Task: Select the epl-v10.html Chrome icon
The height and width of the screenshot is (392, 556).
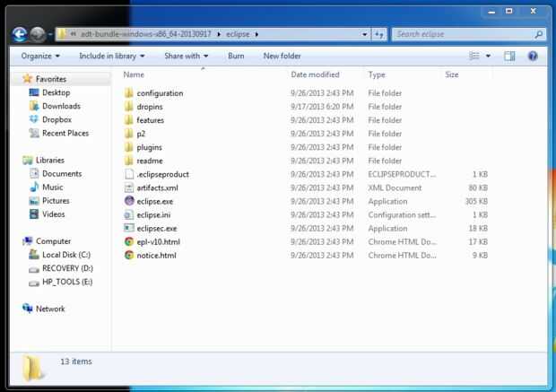Action: click(x=129, y=241)
